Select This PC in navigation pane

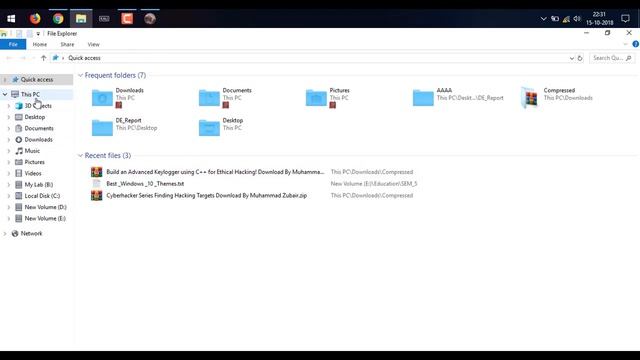[x=30, y=94]
